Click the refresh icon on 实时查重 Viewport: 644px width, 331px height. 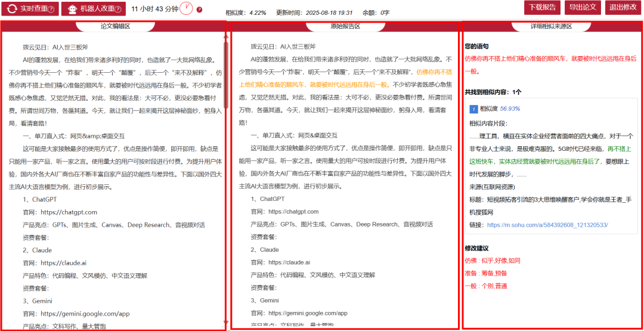(x=11, y=9)
